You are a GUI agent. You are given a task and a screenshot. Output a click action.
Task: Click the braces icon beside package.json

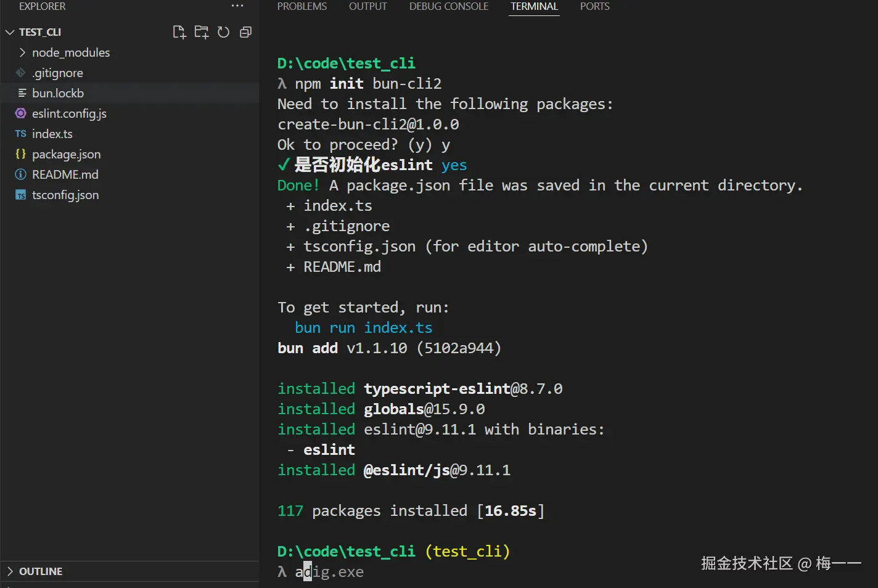(x=20, y=154)
